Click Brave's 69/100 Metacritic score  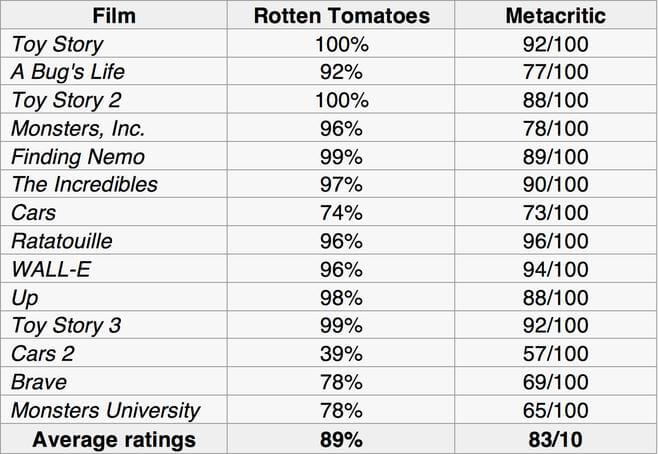[555, 382]
